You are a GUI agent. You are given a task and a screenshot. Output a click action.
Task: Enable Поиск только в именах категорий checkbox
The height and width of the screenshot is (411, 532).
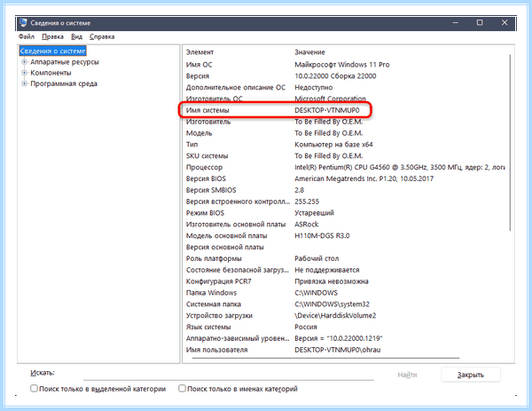(182, 388)
